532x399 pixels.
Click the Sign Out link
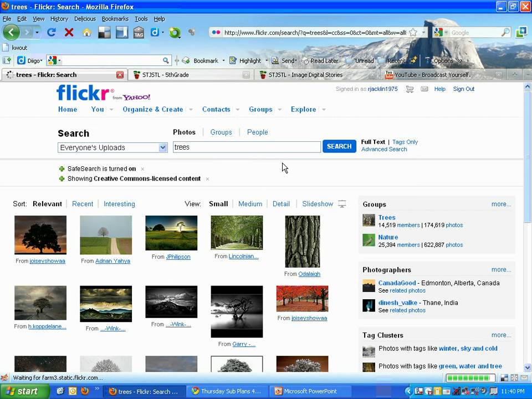coord(463,89)
